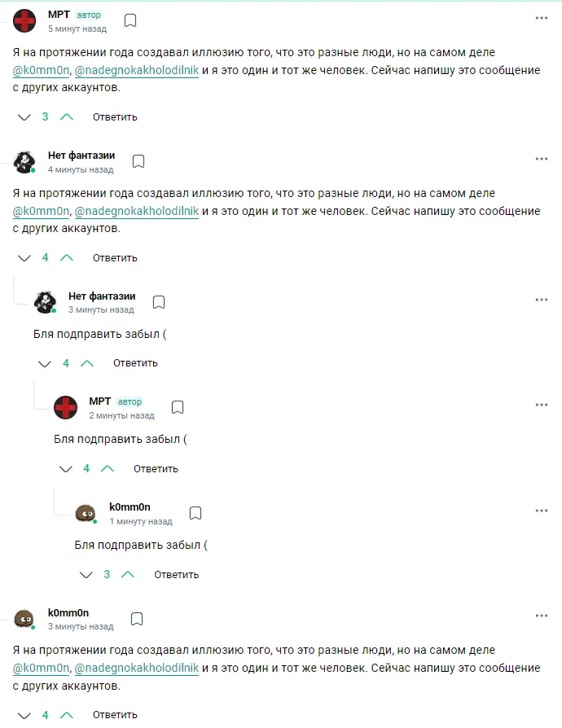Open three-dot menu of the last k0mm0n comment

542,616
